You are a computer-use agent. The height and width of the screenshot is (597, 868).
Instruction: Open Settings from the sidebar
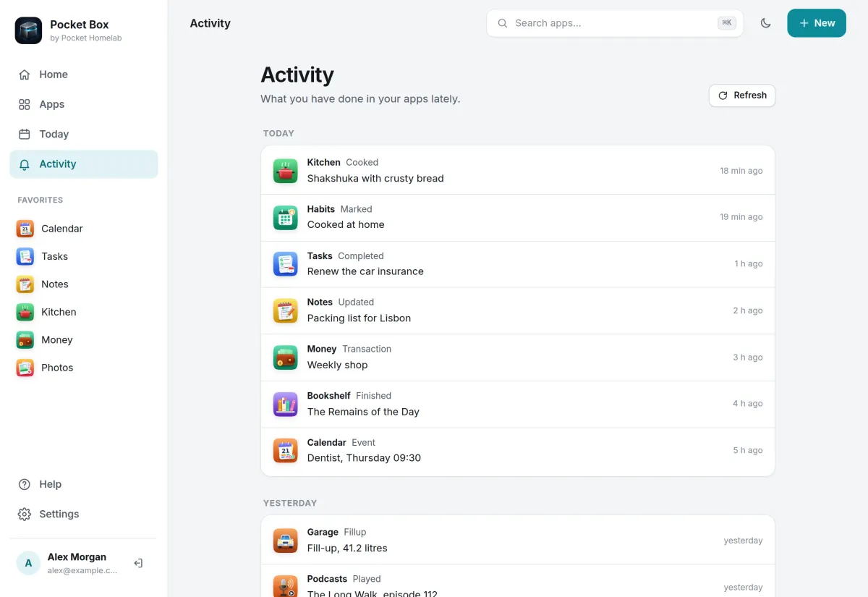coord(84,514)
